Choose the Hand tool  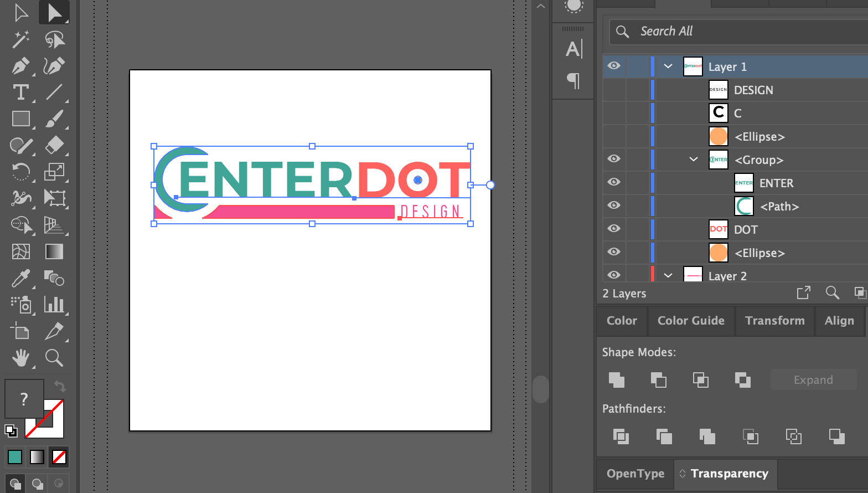(x=21, y=358)
